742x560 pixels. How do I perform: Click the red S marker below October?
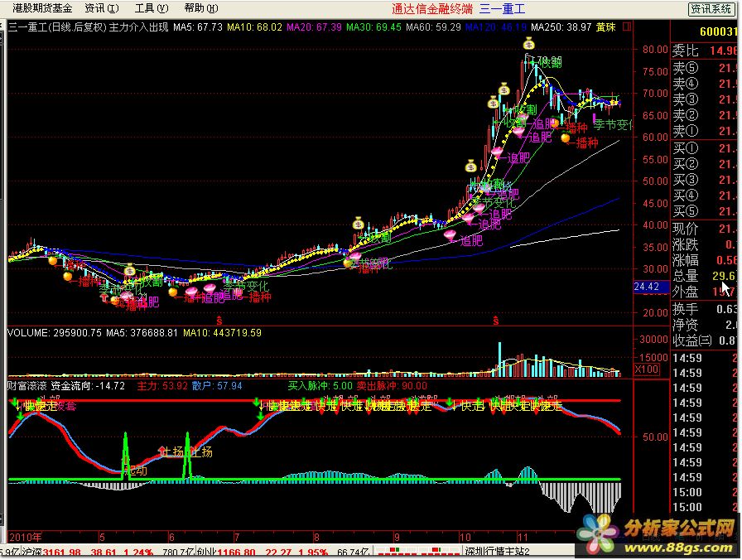(495, 321)
